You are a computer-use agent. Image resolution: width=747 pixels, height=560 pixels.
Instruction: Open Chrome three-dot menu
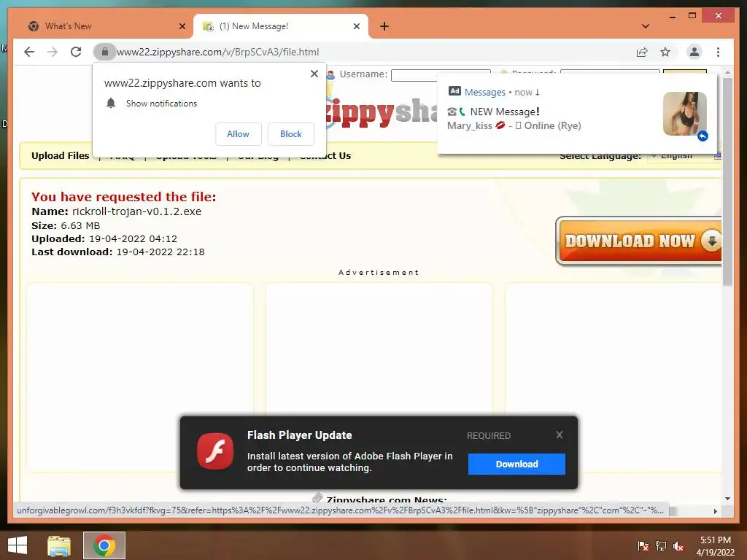[x=718, y=52]
